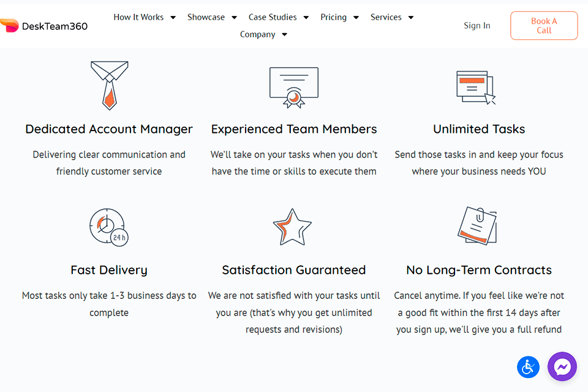The width and height of the screenshot is (588, 392).
Task: Open the accessibility wheelchair widget
Action: point(528,367)
